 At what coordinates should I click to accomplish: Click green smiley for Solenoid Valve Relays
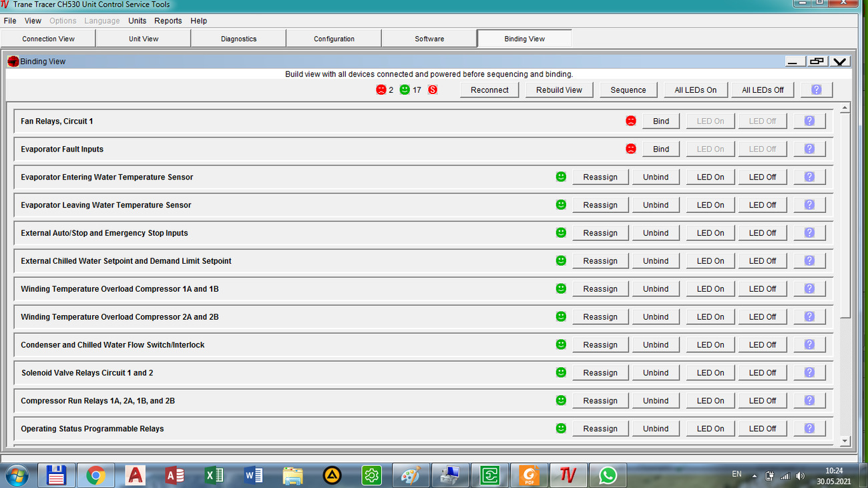coord(561,373)
